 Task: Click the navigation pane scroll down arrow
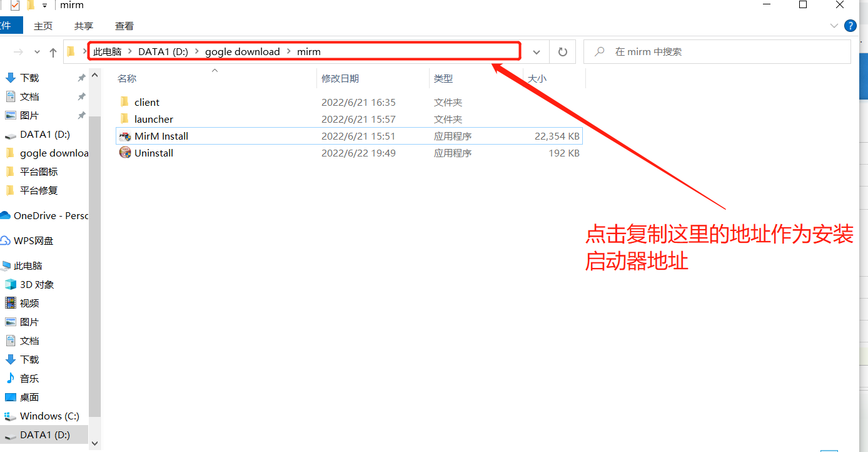pyautogui.click(x=95, y=443)
